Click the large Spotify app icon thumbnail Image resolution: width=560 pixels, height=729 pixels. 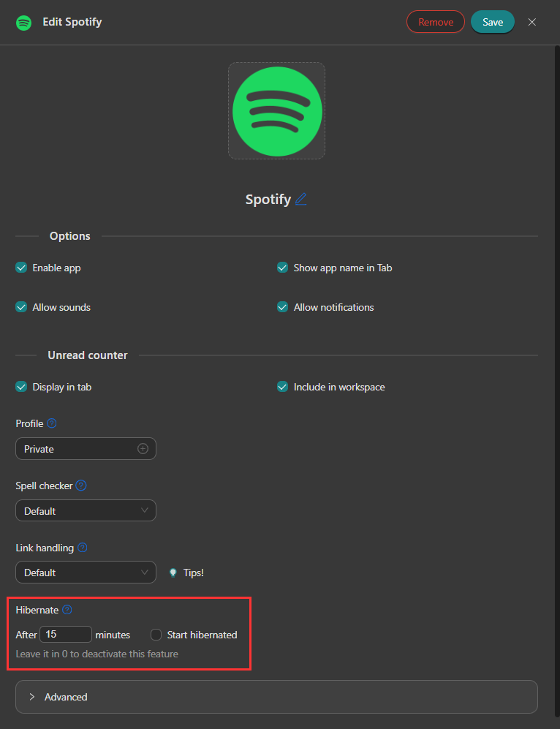tap(276, 111)
